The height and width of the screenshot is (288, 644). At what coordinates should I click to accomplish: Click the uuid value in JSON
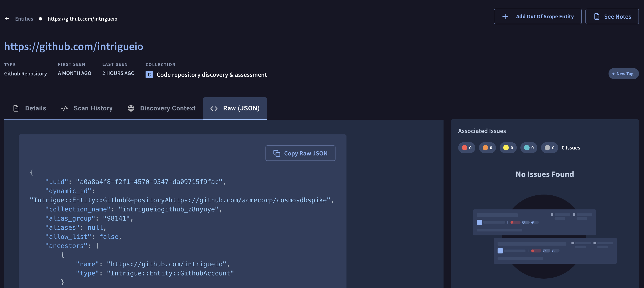[149, 182]
